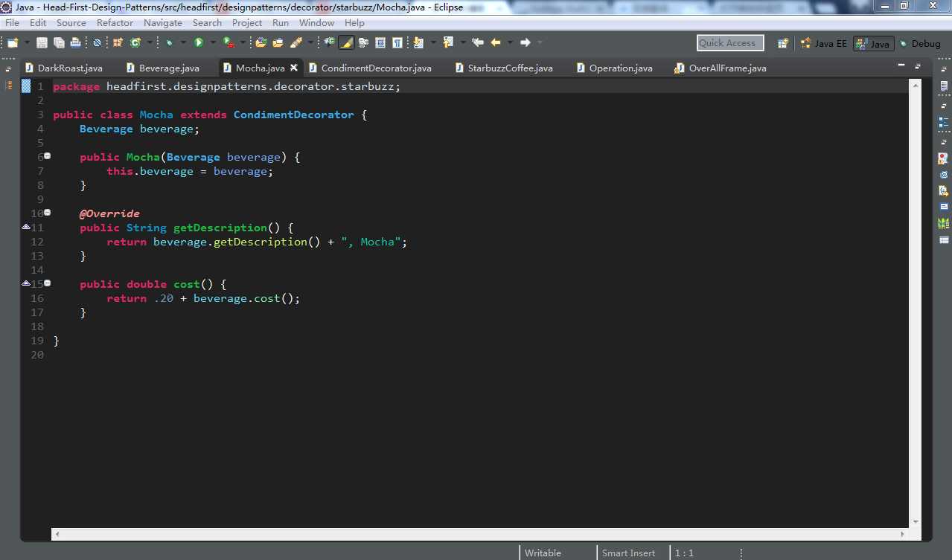Click the New file toolbar icon

pos(13,43)
